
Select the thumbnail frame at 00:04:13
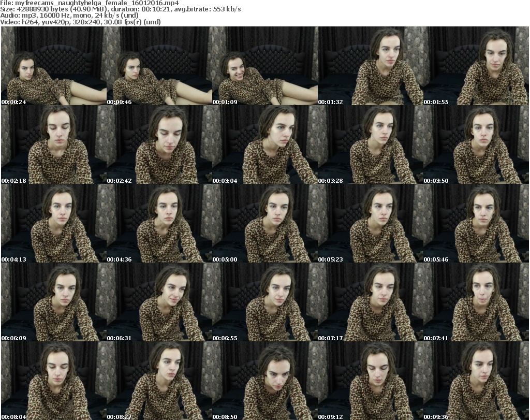tap(54, 223)
